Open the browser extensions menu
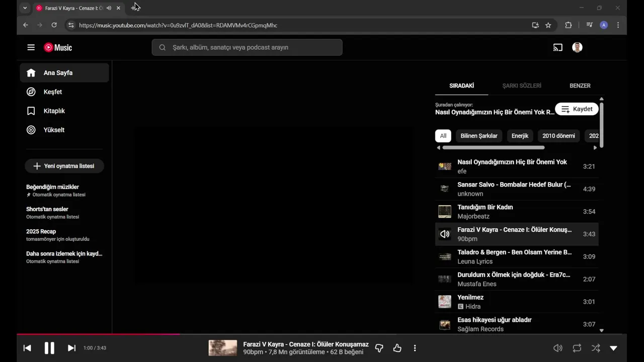This screenshot has width=644, height=362. (569, 25)
